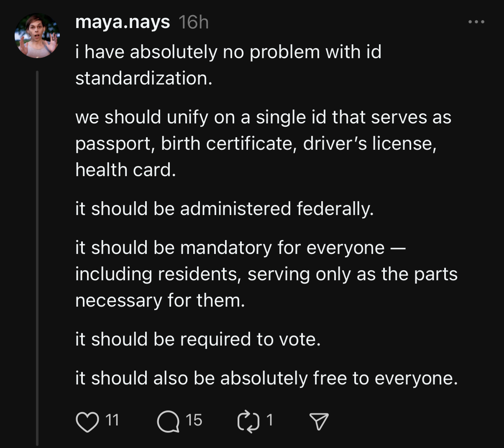504x448 pixels.
Task: Click the sentence about id standardization
Action: tap(228, 65)
